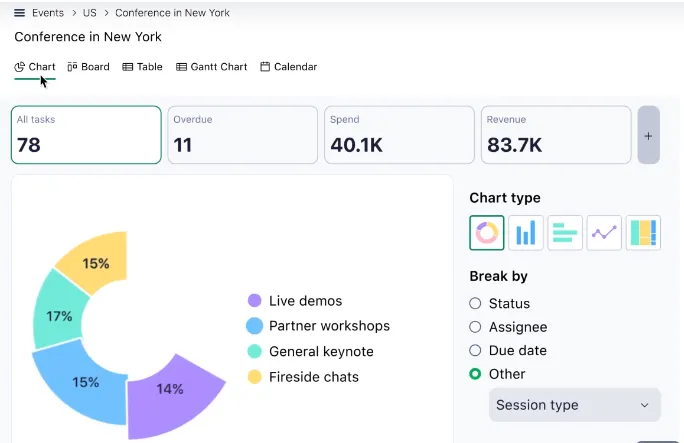Image resolution: width=684 pixels, height=443 pixels.
Task: Click the purple Live demos legend swatch
Action: [254, 300]
